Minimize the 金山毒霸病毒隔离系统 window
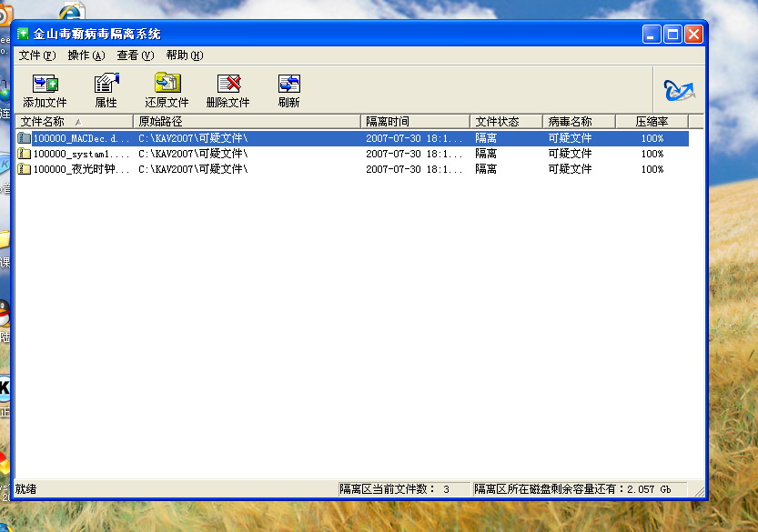 click(652, 35)
